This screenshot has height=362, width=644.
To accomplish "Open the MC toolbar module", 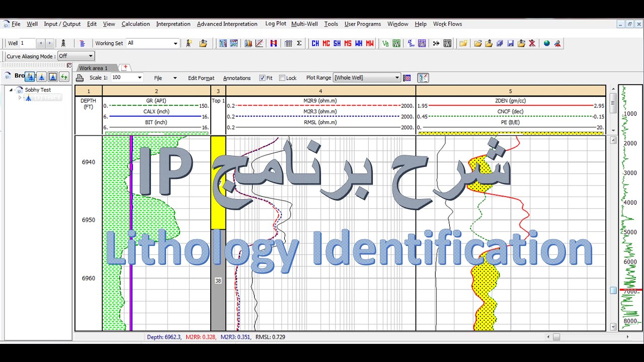I will click(326, 43).
